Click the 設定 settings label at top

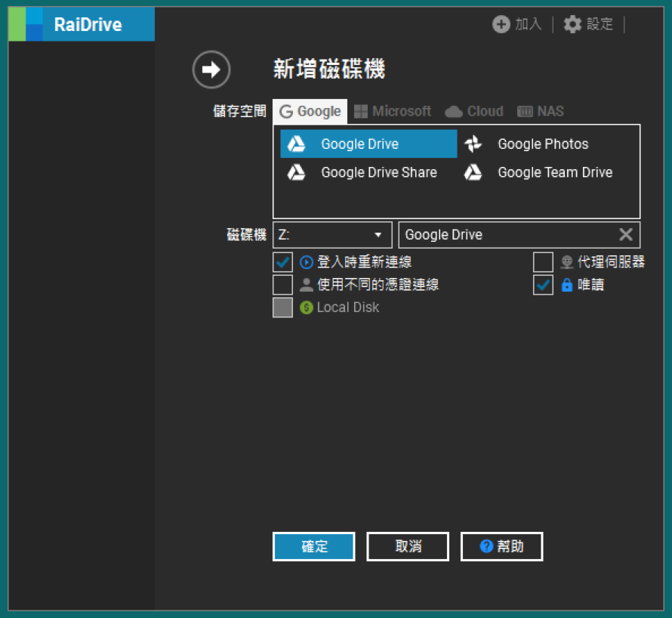coord(600,24)
